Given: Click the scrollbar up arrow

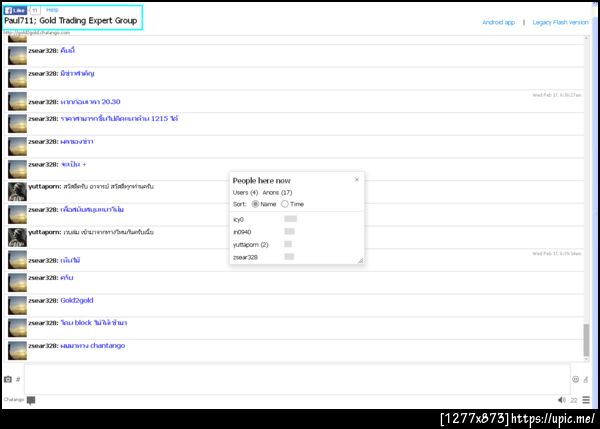Looking at the screenshot, I should click(586, 38).
